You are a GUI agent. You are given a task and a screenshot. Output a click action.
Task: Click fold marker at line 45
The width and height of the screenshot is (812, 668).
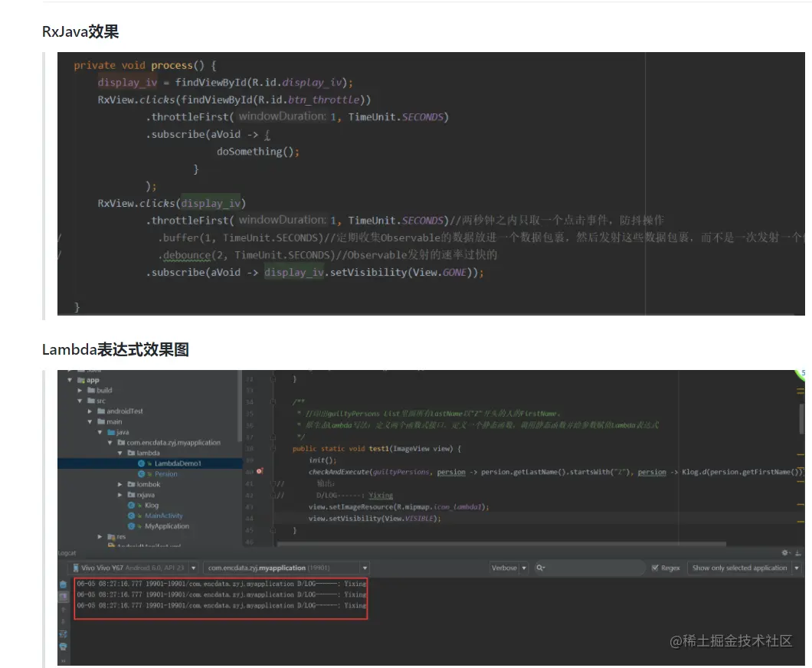tap(273, 530)
